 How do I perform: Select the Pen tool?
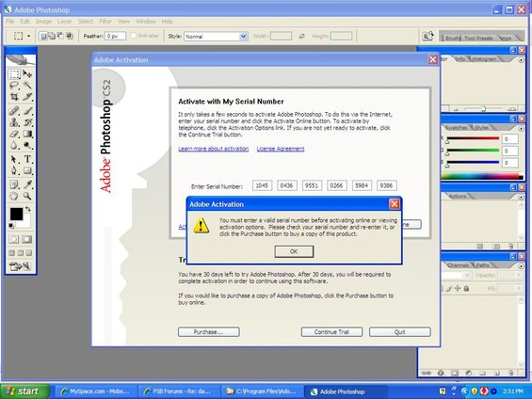click(x=14, y=170)
